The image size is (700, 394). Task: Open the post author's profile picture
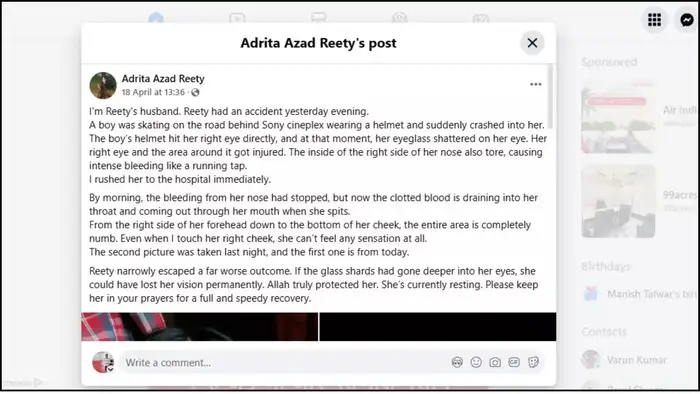point(103,85)
